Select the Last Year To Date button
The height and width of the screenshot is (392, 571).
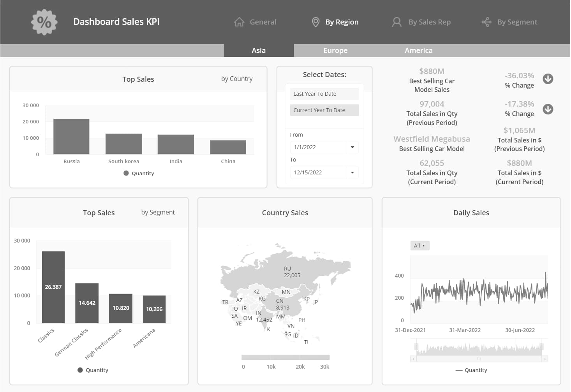(x=324, y=94)
